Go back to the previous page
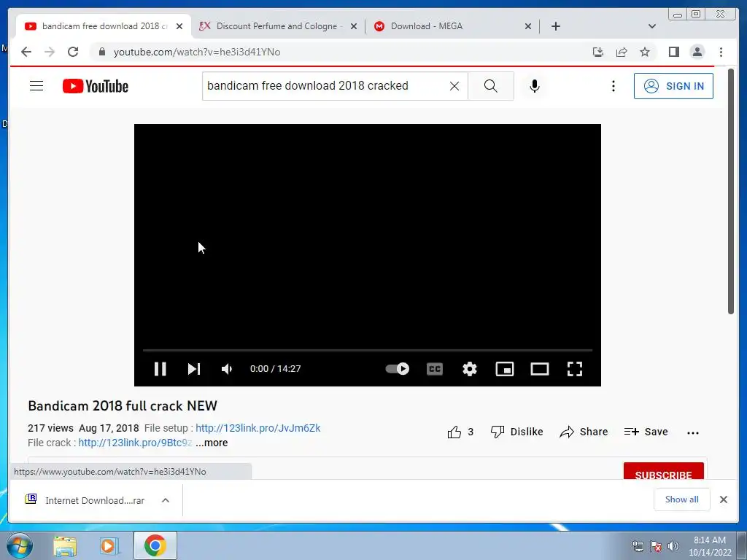Image resolution: width=747 pixels, height=560 pixels. point(26,52)
